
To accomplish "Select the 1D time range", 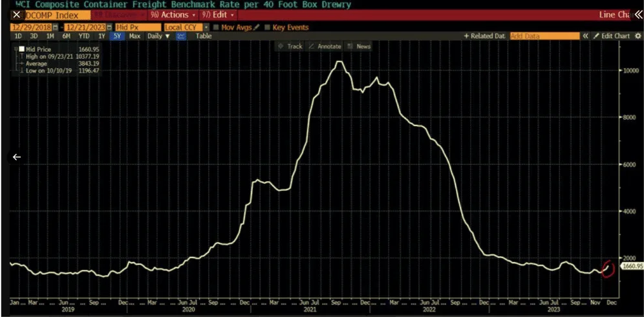I will click(x=18, y=36).
